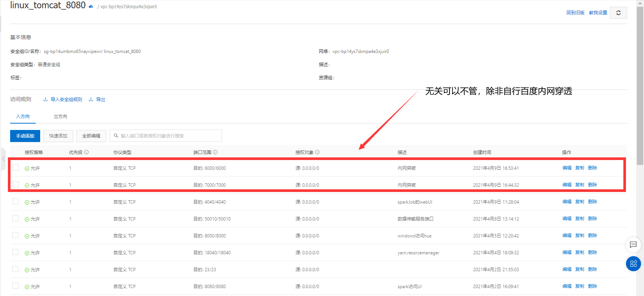Click the info icon beside 授权对象
Viewport: 644px width, 296px height.
(x=317, y=152)
